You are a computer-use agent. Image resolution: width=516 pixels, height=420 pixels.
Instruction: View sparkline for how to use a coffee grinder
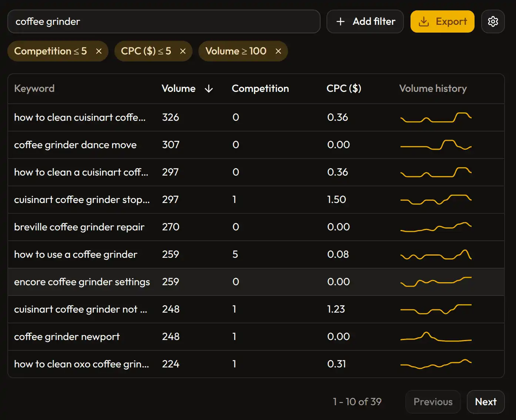point(436,254)
